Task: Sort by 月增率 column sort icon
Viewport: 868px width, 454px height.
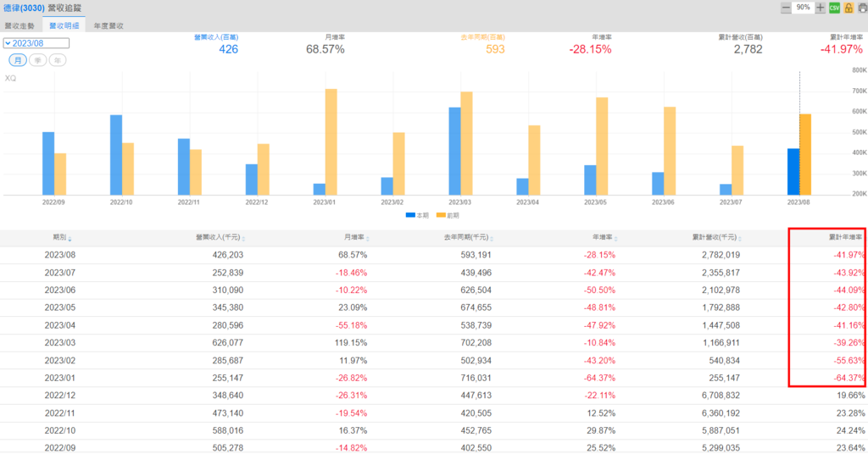Action: click(368, 238)
